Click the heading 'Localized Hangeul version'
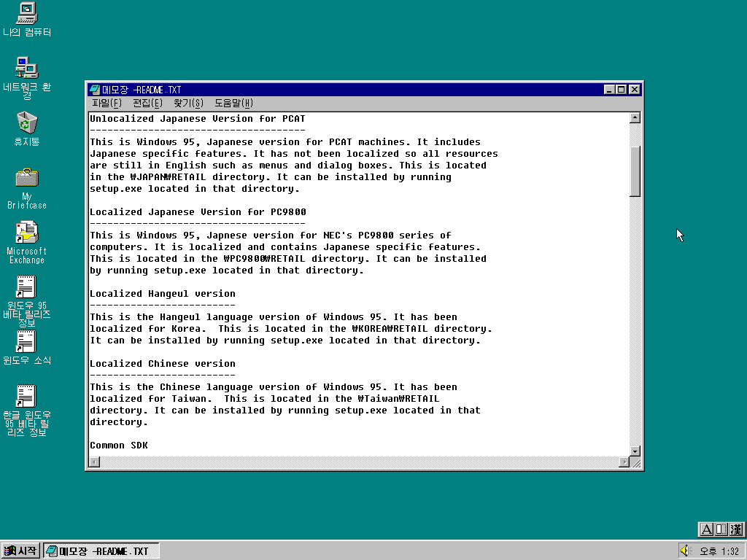 click(x=163, y=294)
